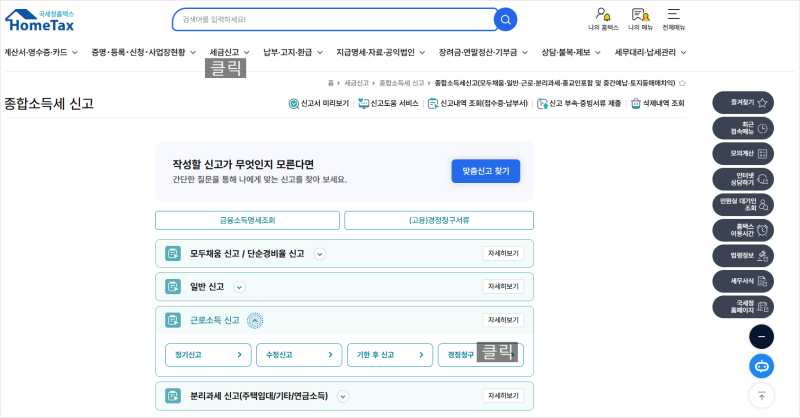Open 최근 접속메뉴 sidebar button
800x418 pixels.
tap(743, 128)
